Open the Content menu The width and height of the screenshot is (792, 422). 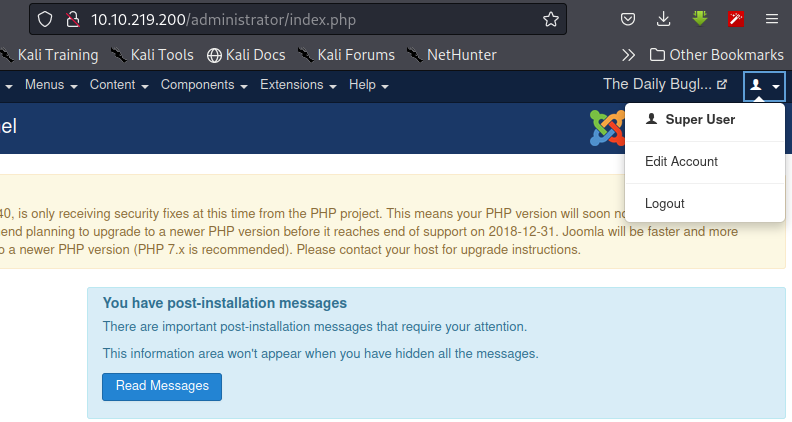point(119,85)
